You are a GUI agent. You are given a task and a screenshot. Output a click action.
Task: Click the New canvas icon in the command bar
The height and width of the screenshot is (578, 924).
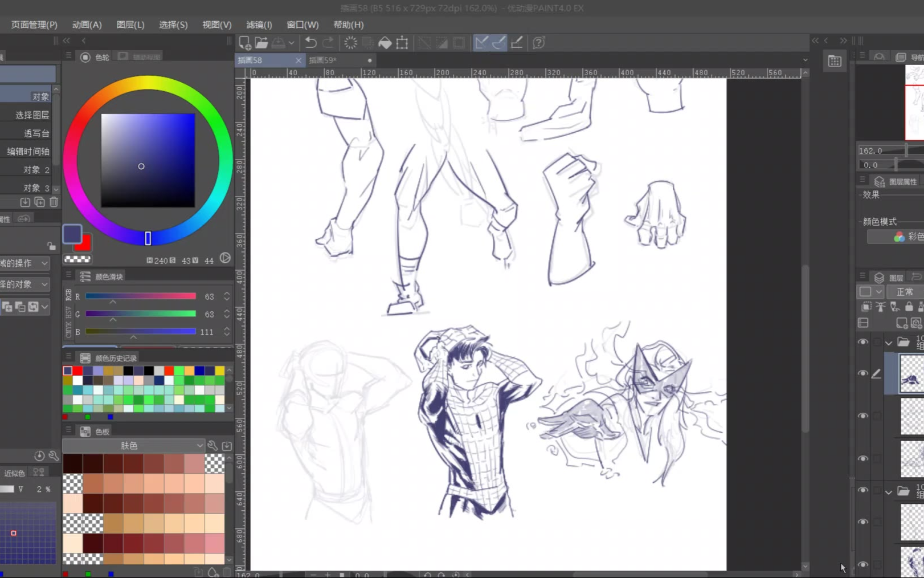coord(244,43)
